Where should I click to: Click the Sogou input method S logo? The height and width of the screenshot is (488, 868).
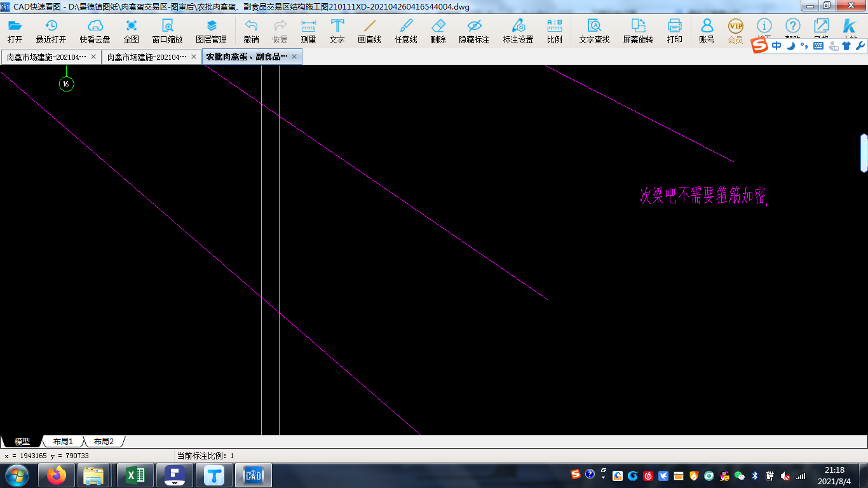coord(760,46)
